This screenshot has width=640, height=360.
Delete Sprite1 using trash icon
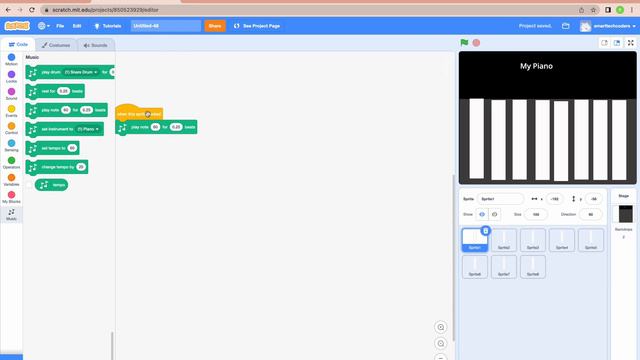(x=485, y=231)
